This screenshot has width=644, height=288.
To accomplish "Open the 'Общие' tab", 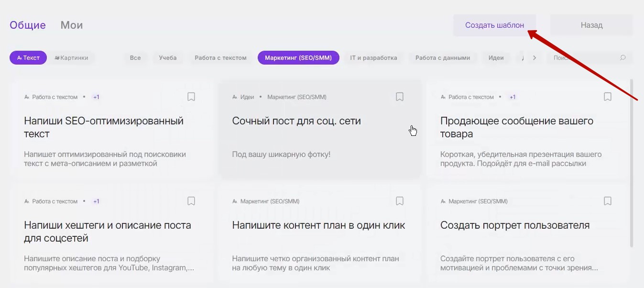I will pos(28,25).
